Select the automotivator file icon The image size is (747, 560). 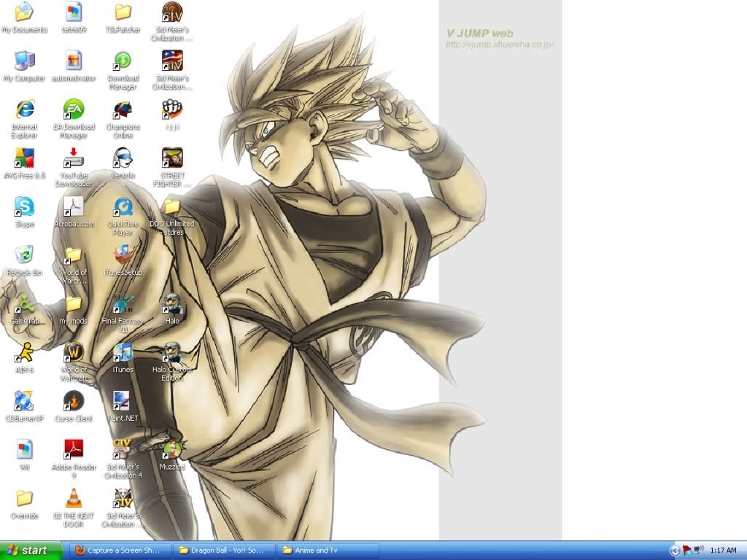click(x=74, y=61)
